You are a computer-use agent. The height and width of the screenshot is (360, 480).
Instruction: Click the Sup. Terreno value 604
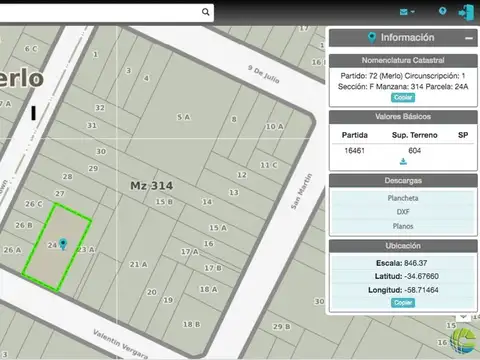click(414, 151)
